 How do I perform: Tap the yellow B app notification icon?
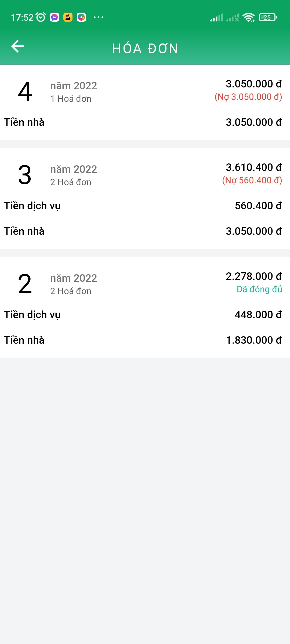click(x=68, y=17)
